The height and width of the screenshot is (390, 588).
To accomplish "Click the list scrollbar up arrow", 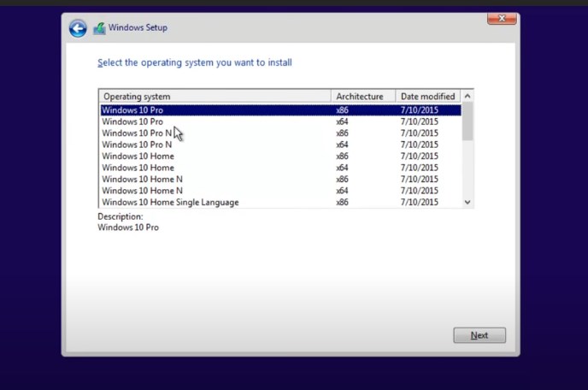I will pos(467,97).
